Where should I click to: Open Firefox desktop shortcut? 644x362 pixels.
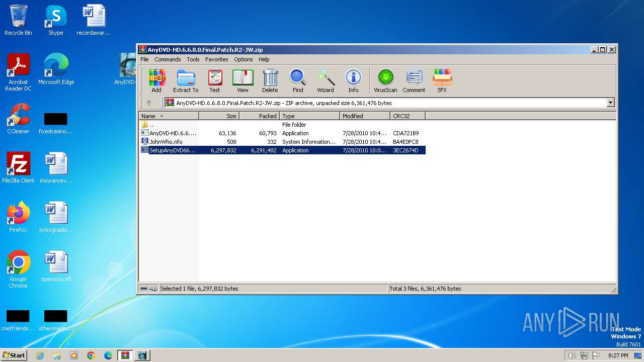(18, 217)
